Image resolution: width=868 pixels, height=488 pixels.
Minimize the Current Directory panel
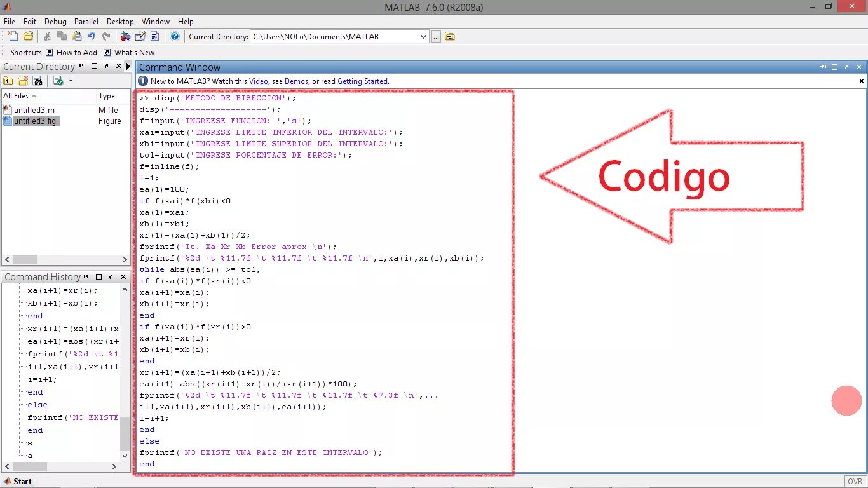(x=83, y=66)
